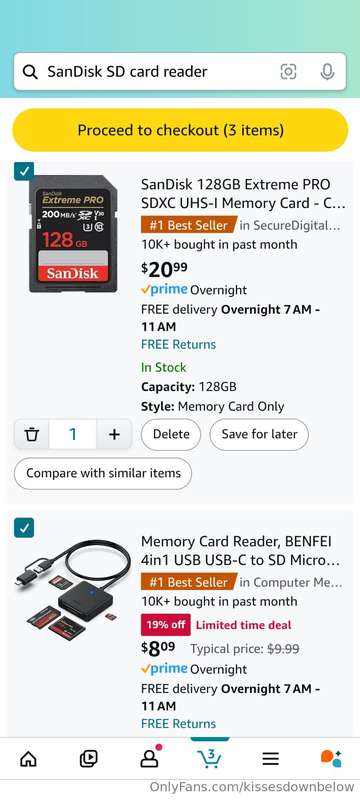This screenshot has height=800, width=360.
Task: Click the search field with SanDisk text
Action: (x=180, y=72)
